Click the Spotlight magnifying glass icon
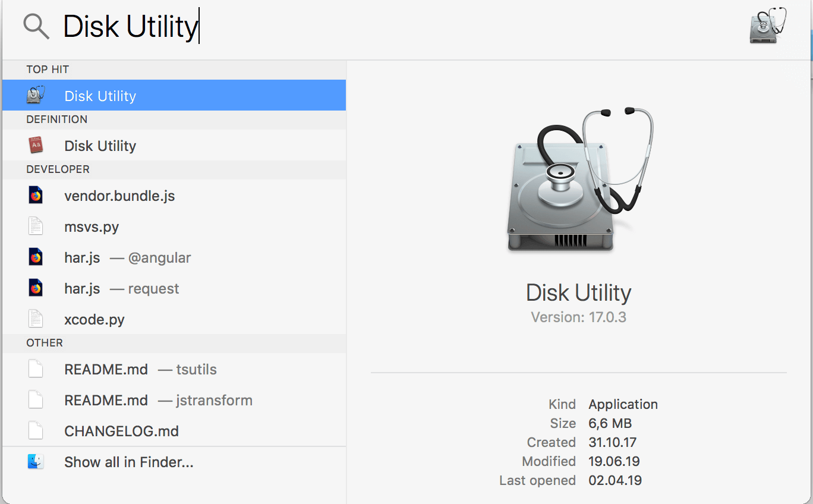Viewport: 813px width, 504px height. (x=36, y=27)
